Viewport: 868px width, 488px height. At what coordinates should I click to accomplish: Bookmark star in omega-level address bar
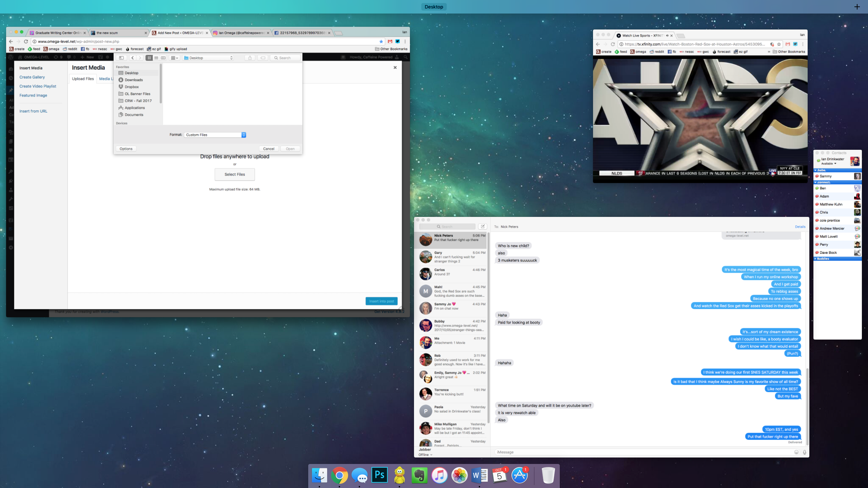pyautogui.click(x=381, y=41)
